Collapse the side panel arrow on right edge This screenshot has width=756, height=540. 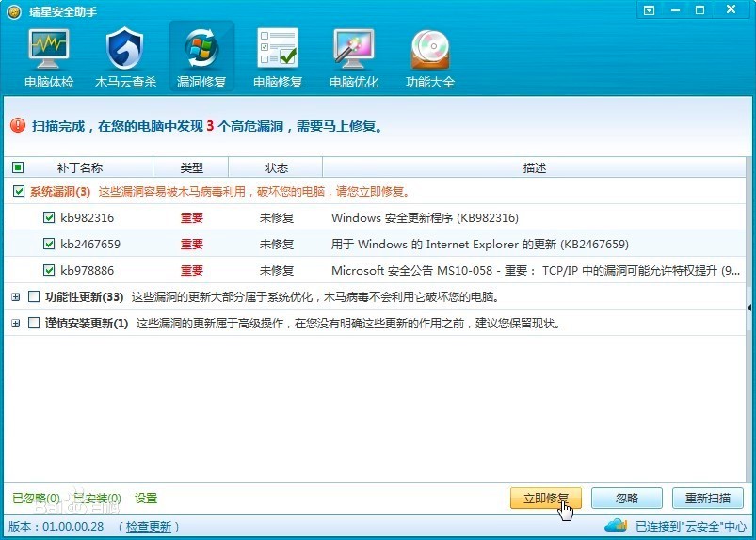(x=749, y=308)
